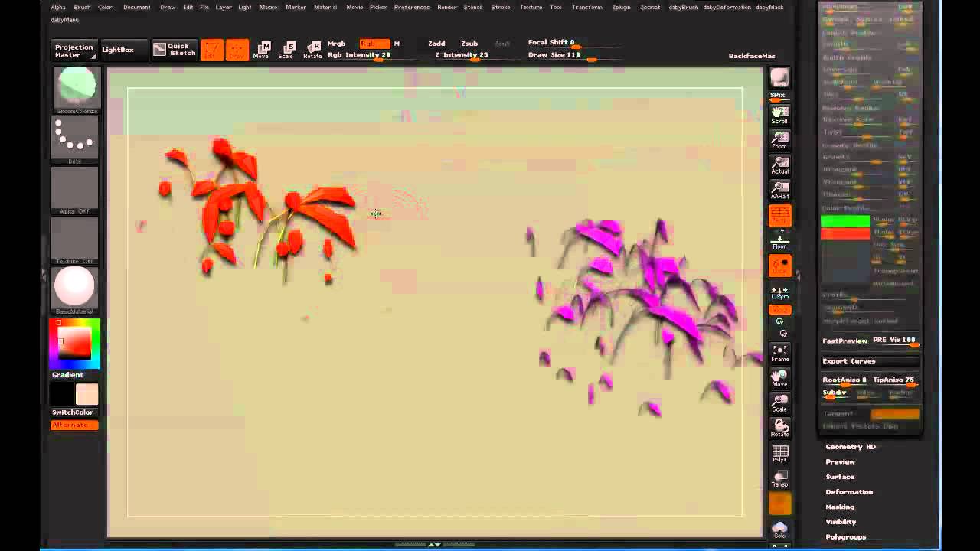
Task: Click the SwitchColor button
Action: 73,412
